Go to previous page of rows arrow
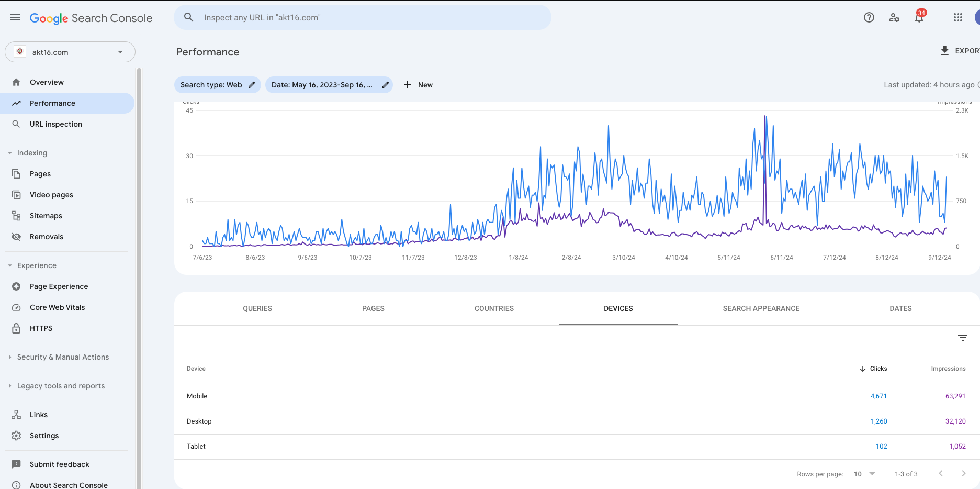The height and width of the screenshot is (489, 980). (941, 473)
